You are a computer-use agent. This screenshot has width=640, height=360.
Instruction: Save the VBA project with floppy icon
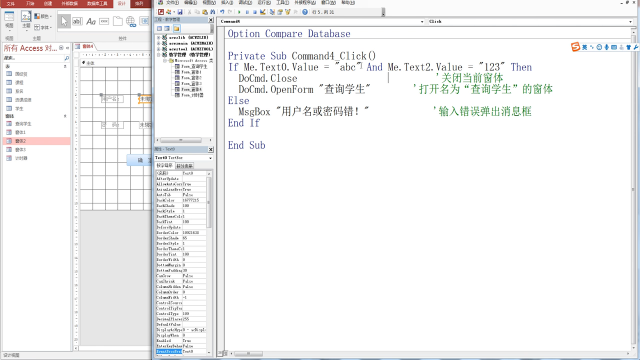coord(180,12)
